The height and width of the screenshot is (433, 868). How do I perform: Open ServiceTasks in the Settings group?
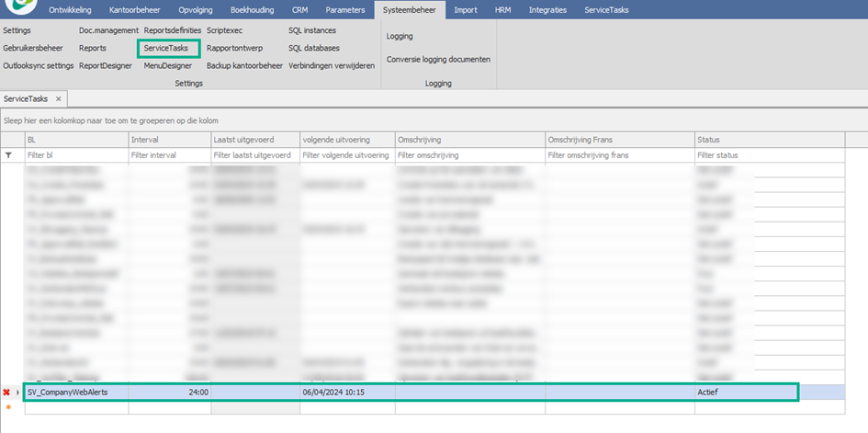[166, 48]
